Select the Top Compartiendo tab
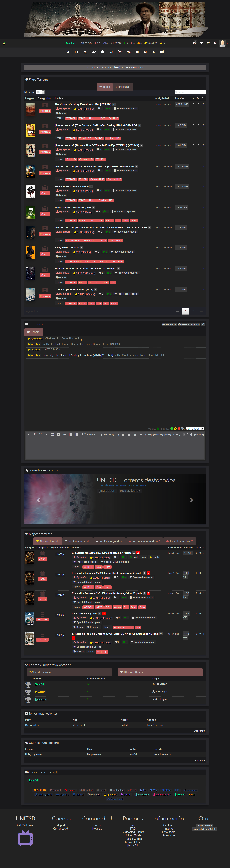Viewport: 230px width, 868px height. 77,541
